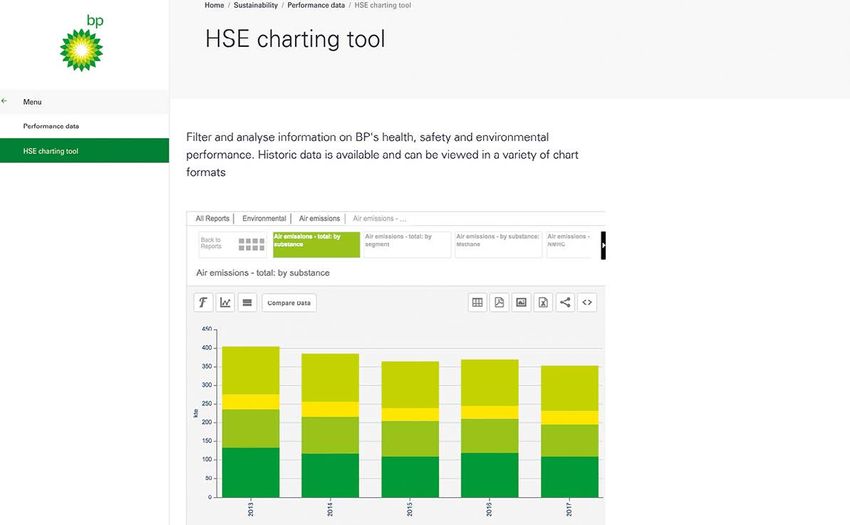Click the Environmental breadcrumb in chart tool

(264, 218)
